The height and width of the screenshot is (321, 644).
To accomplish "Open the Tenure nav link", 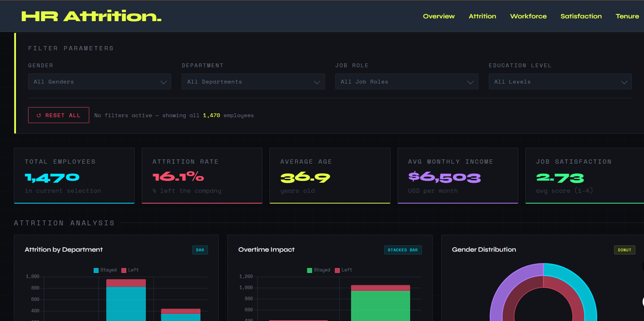I will [x=627, y=16].
